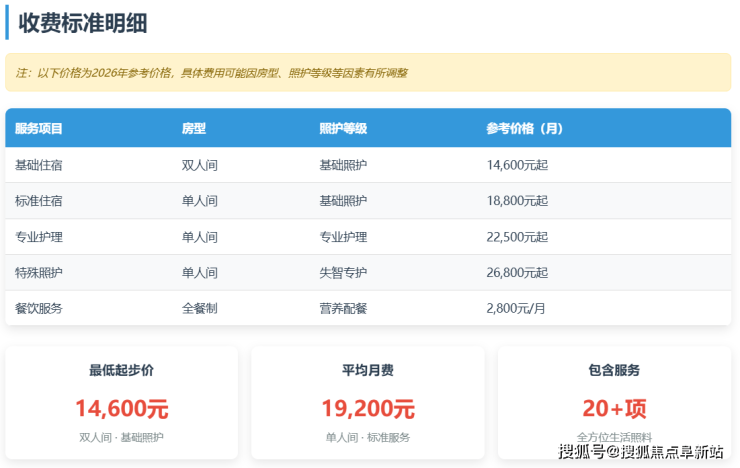The height and width of the screenshot is (468, 740).
Task: Click the yellow 2026 reference price note banner
Action: tap(368, 73)
